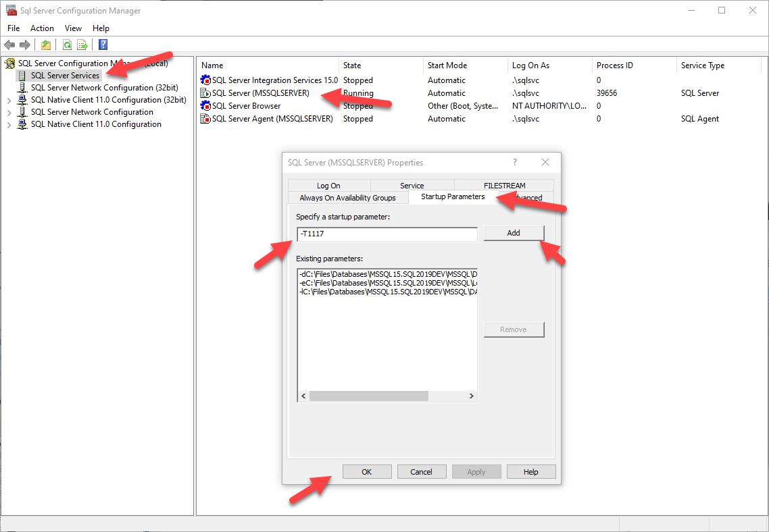Click the startup parameter field containing -T1117

click(387, 234)
